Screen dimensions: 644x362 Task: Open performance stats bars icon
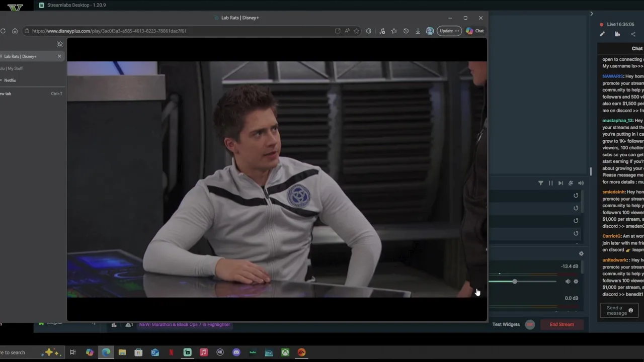(x=114, y=325)
